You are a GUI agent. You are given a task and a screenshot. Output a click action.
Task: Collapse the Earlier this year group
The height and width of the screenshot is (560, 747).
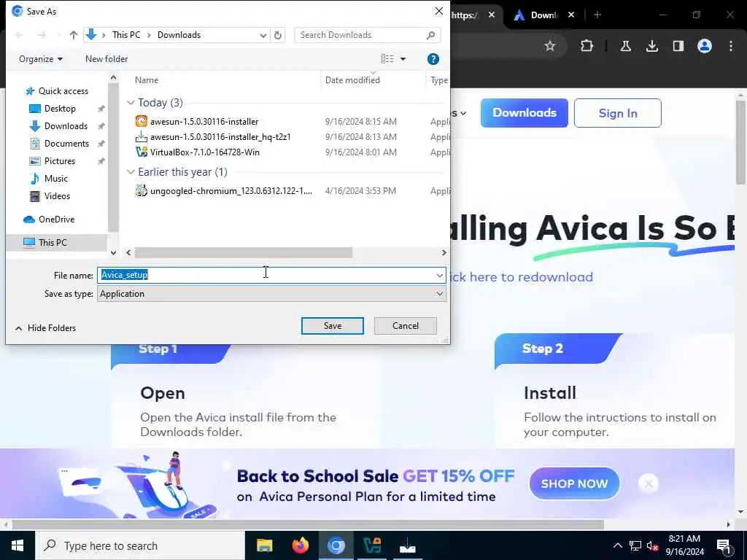pos(131,172)
